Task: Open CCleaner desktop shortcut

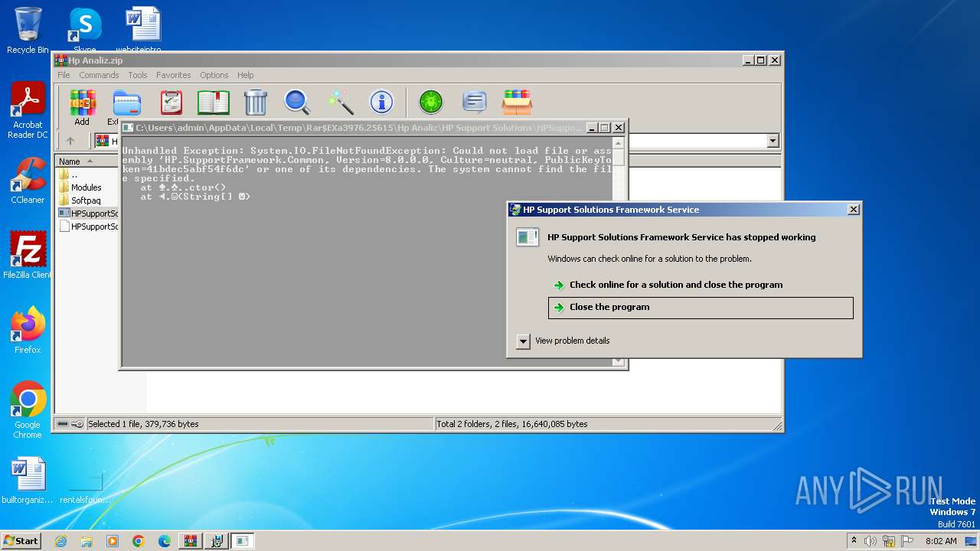Action: tap(28, 181)
